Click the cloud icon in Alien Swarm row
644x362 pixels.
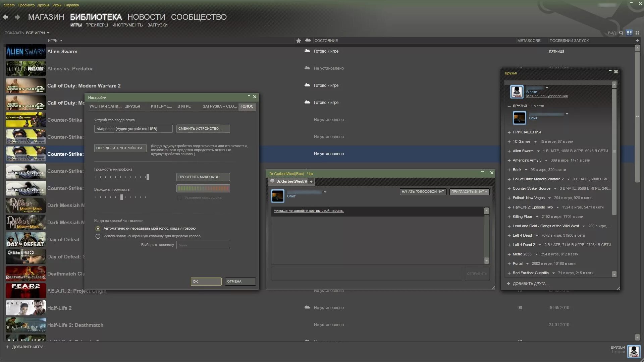pyautogui.click(x=307, y=51)
